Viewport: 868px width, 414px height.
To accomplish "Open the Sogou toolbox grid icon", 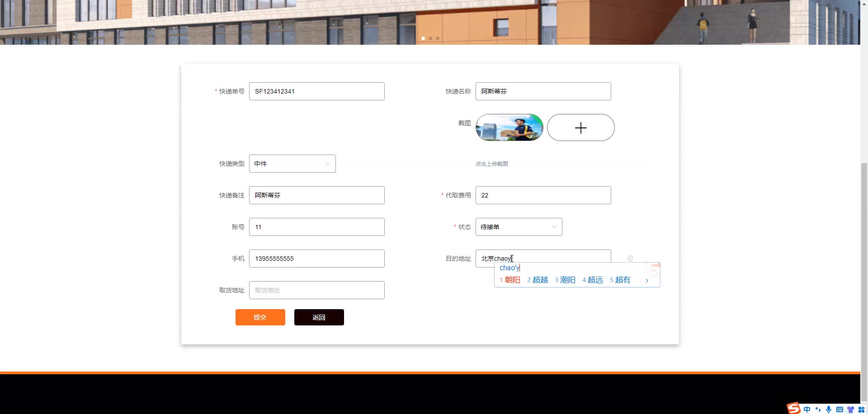I will 861,409.
